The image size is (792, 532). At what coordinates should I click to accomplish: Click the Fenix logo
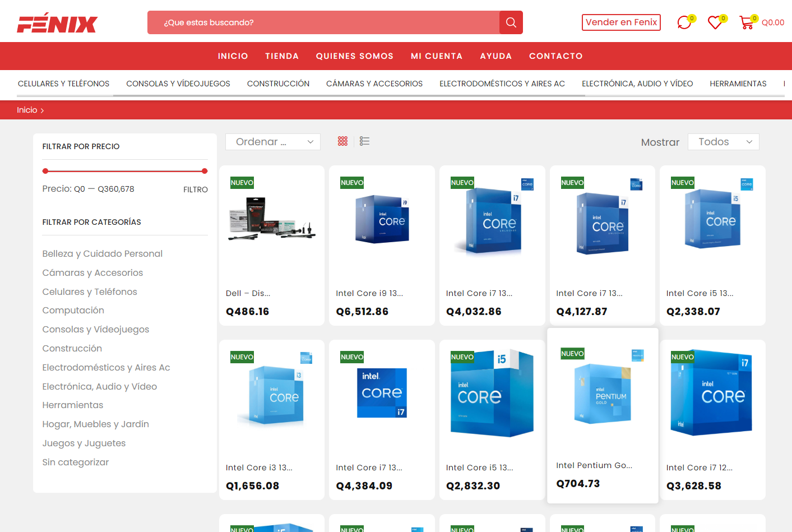[57, 24]
